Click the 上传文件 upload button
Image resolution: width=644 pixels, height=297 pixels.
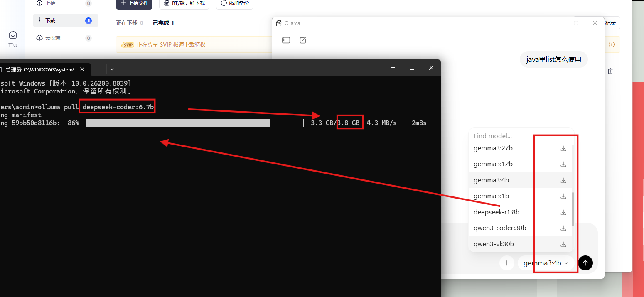134,3
